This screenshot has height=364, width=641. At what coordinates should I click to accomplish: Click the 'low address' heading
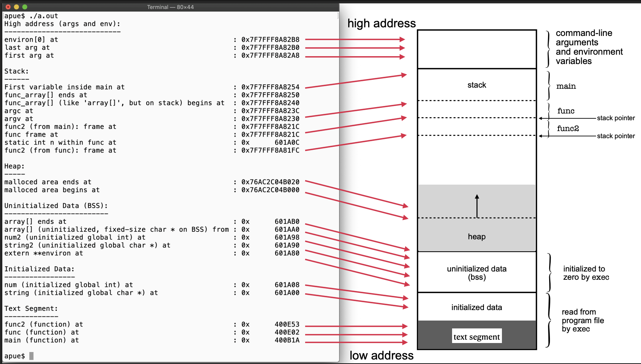(381, 355)
